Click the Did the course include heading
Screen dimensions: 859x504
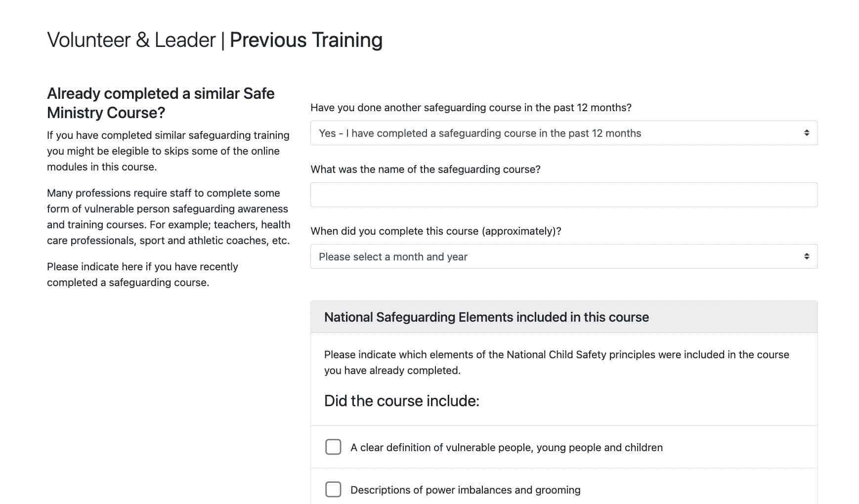click(x=401, y=400)
